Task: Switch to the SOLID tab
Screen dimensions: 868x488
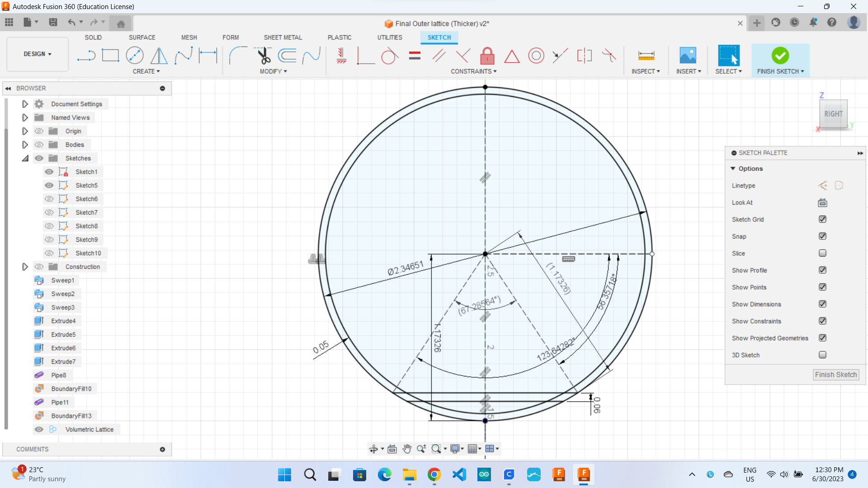Action: [93, 38]
